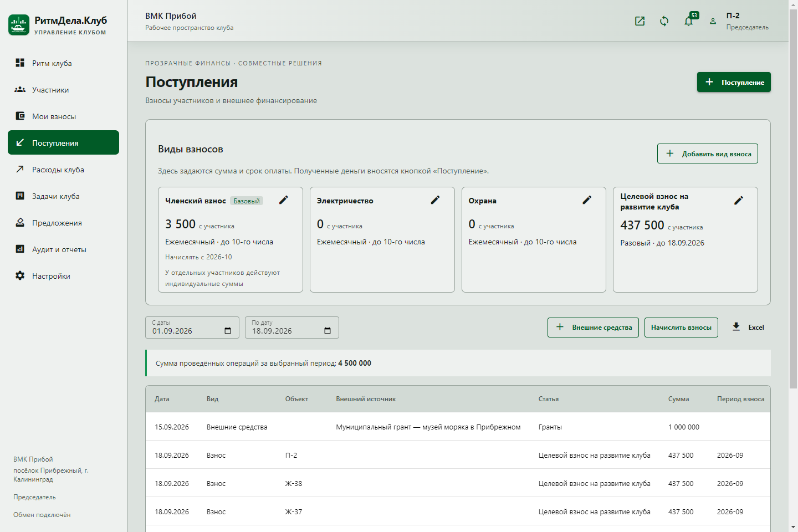
Task: Click the green Поступление button
Action: [x=734, y=82]
